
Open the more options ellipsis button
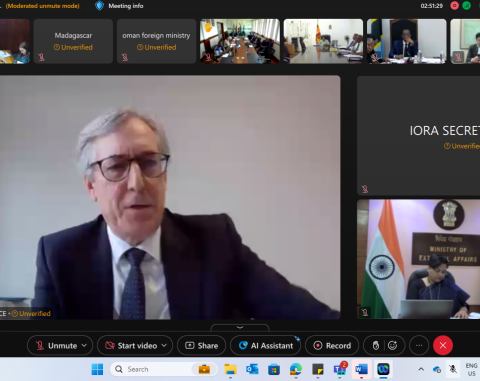(419, 345)
